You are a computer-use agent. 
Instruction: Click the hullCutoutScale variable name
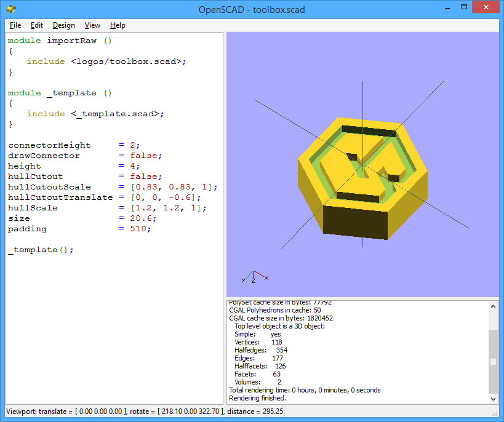pos(49,187)
